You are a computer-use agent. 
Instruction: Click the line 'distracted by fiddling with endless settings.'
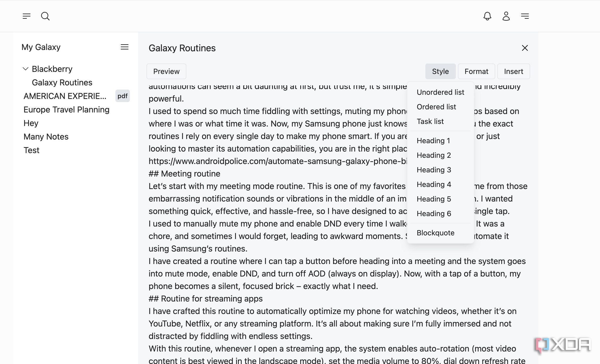point(230,336)
